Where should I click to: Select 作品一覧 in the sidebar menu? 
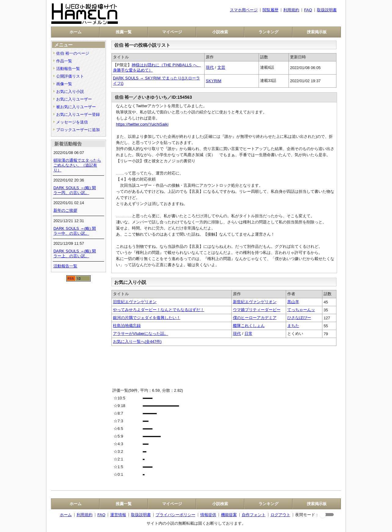click(64, 61)
